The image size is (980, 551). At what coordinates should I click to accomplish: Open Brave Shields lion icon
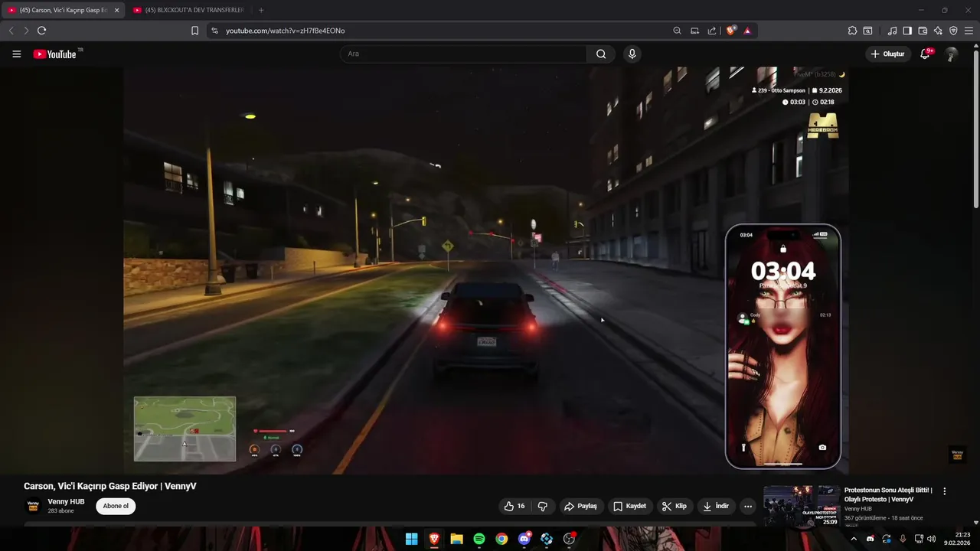click(730, 31)
